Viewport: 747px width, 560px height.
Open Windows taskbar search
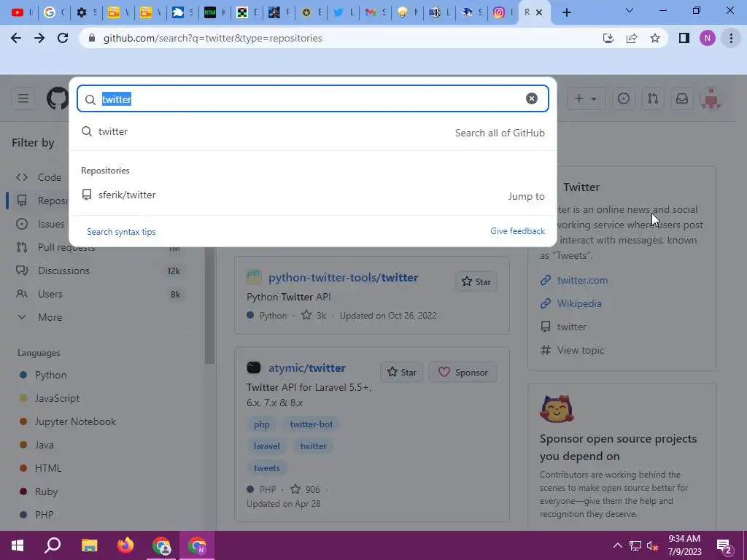53,545
